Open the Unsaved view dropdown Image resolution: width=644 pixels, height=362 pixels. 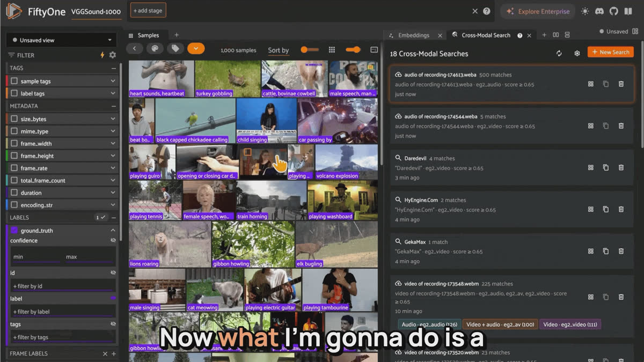point(61,40)
